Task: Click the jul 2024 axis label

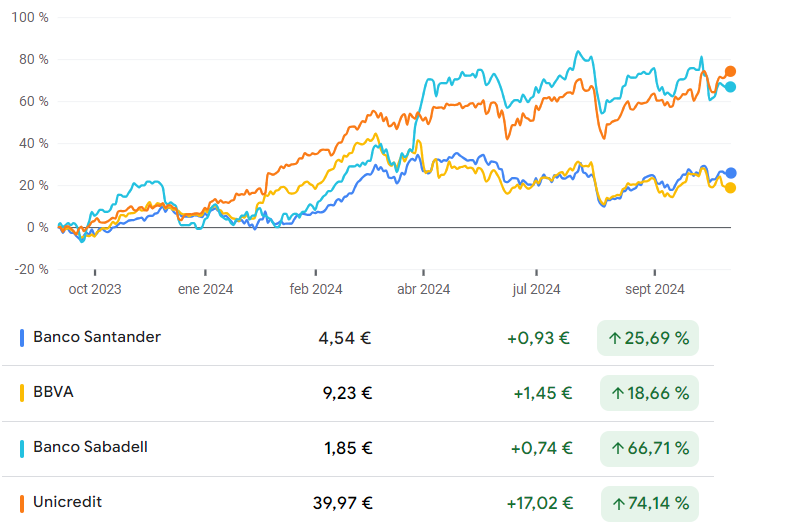Action: (x=536, y=289)
